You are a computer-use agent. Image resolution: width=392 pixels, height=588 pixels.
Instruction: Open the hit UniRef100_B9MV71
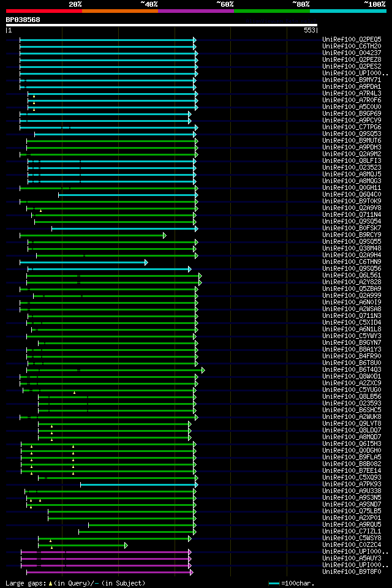(352, 80)
